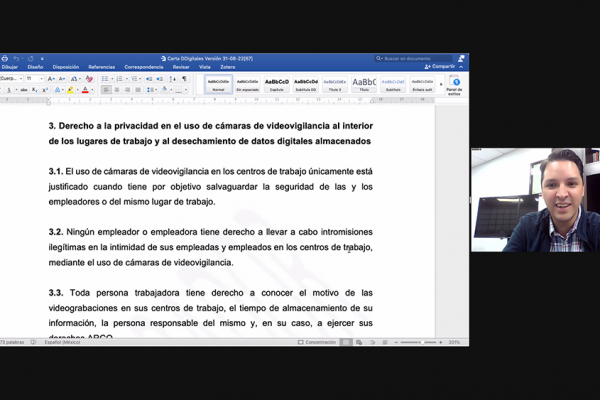
Task: Toggle subscript formatting
Action: point(34,90)
